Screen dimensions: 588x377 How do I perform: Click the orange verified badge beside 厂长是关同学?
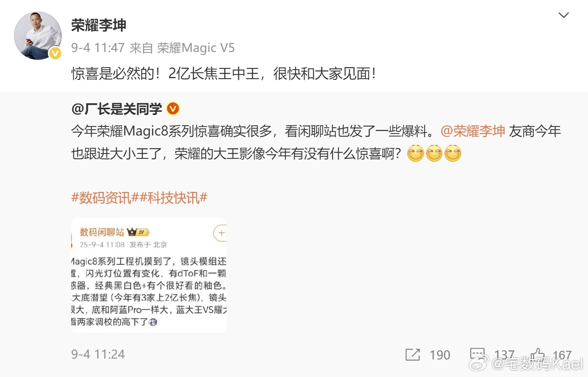point(173,108)
